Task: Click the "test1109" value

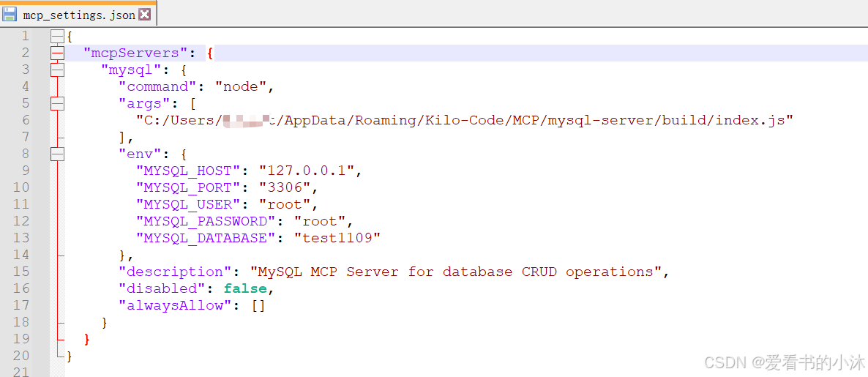Action: [x=337, y=238]
